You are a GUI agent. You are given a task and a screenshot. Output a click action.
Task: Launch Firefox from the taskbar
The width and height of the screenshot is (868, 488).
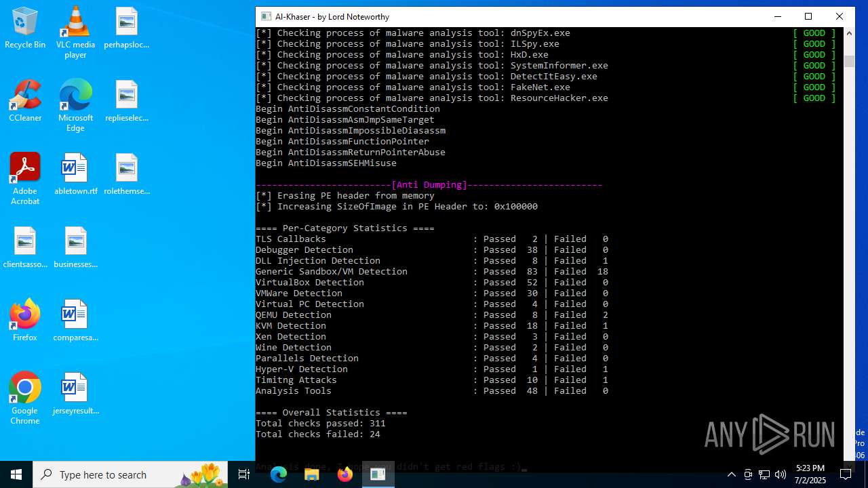345,474
